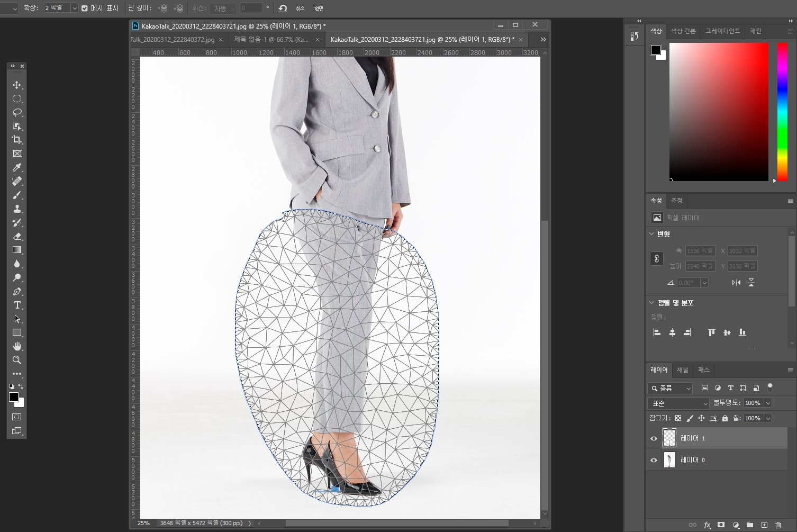Click Move pin forward depth icon

click(x=162, y=8)
